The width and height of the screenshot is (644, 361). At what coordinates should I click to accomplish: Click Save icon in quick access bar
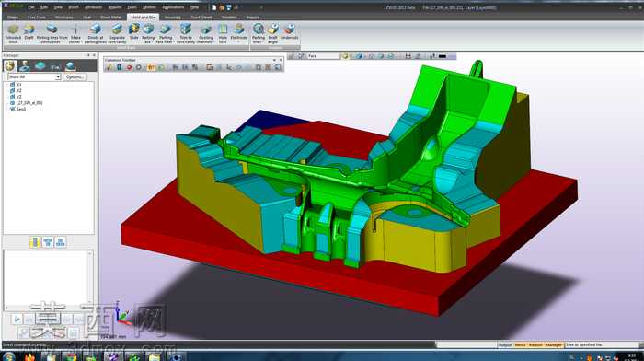(229, 7)
